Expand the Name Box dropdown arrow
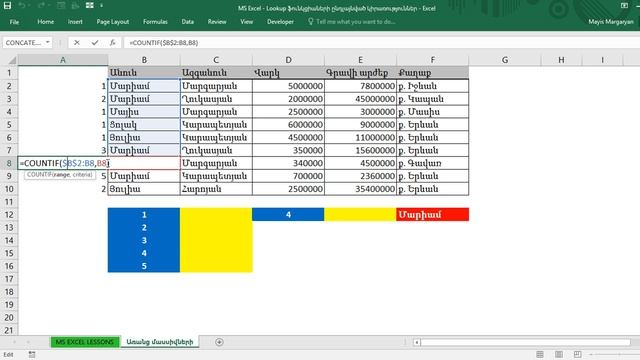This screenshot has width=640, height=360. [48, 42]
